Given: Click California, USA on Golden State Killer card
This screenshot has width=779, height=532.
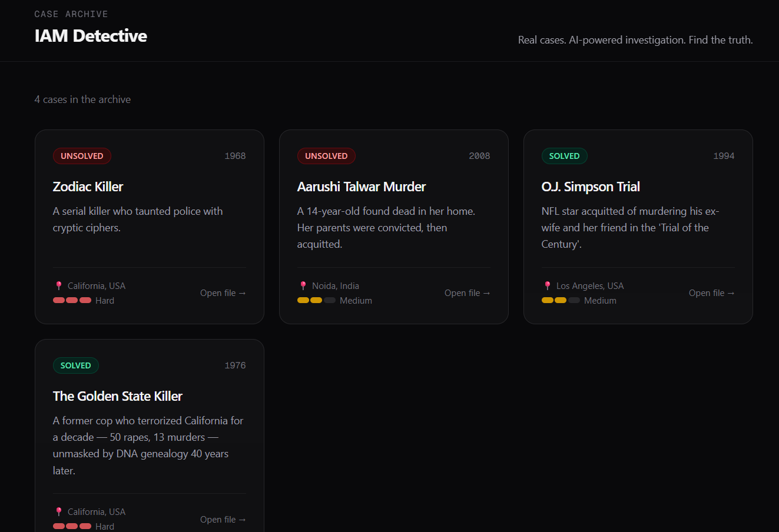Looking at the screenshot, I should coord(97,511).
